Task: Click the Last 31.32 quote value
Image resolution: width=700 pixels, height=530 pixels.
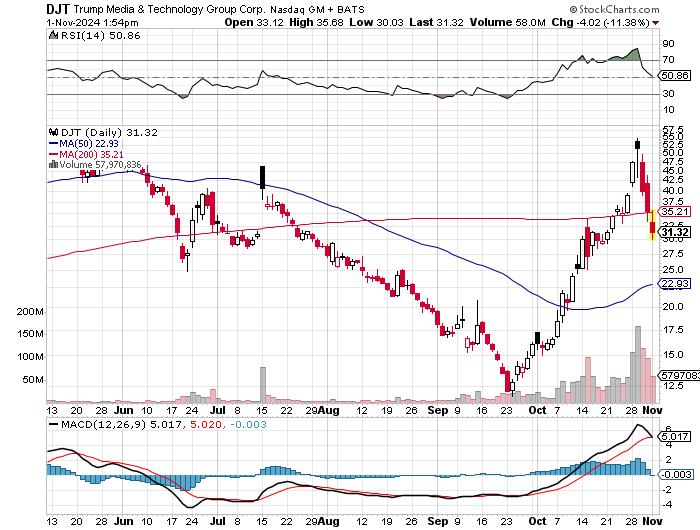Action: pyautogui.click(x=436, y=22)
